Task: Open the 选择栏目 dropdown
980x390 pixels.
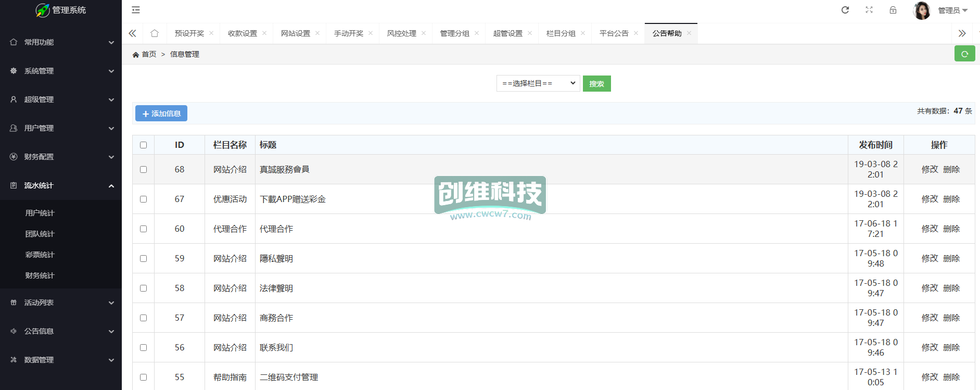Action: (x=538, y=83)
